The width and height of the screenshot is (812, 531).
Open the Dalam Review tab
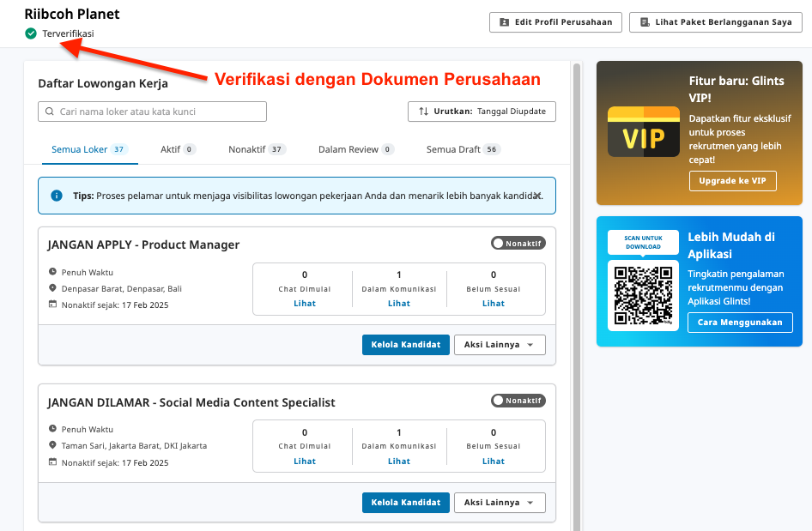(355, 149)
